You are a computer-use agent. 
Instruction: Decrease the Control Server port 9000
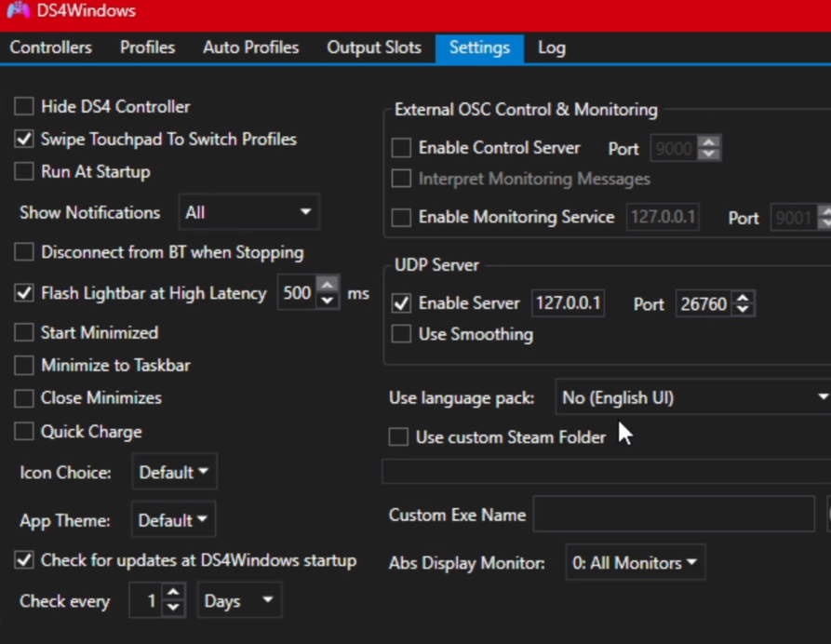tap(709, 154)
